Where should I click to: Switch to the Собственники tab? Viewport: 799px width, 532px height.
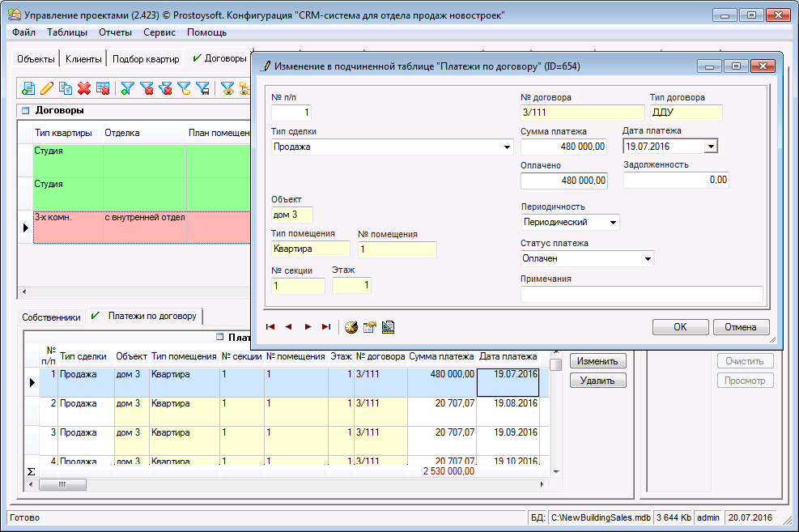(51, 317)
